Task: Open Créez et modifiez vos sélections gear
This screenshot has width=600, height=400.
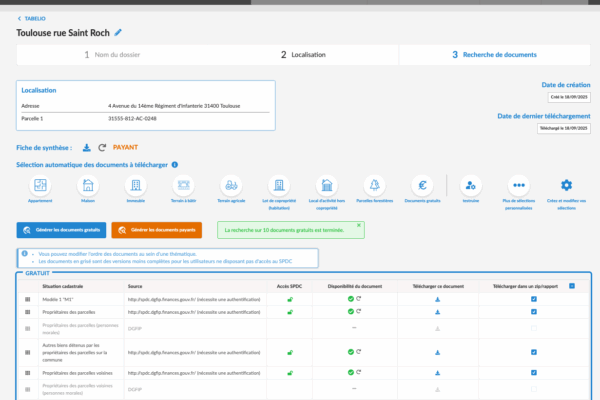Action: click(x=566, y=185)
